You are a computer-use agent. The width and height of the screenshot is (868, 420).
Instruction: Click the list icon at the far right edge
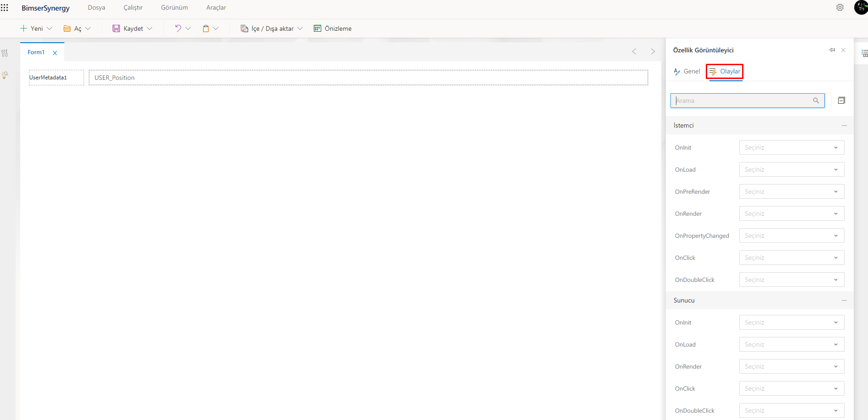pyautogui.click(x=864, y=54)
